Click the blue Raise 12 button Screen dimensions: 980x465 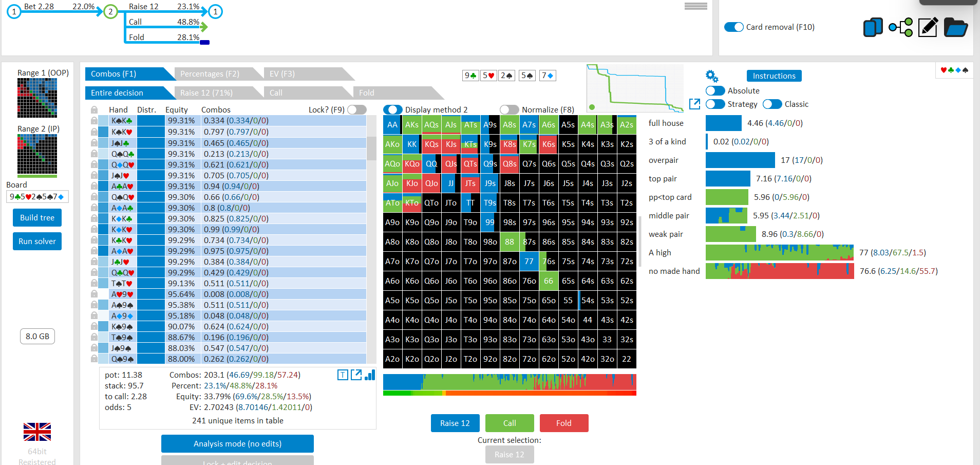pyautogui.click(x=455, y=423)
